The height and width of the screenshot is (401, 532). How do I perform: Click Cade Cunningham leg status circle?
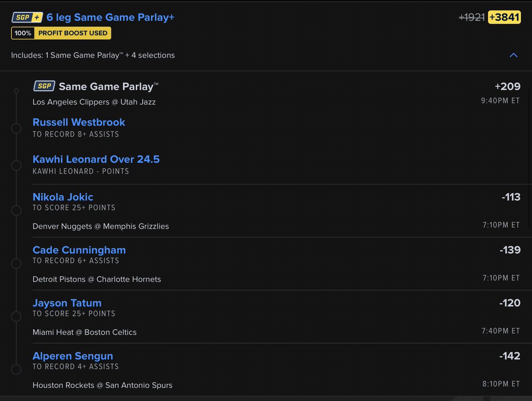(16, 264)
